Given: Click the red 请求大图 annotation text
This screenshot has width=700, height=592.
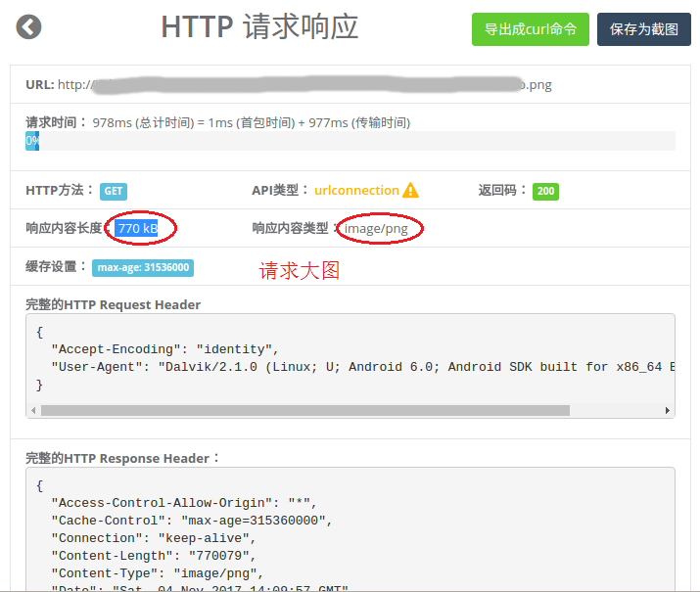Looking at the screenshot, I should pos(300,271).
